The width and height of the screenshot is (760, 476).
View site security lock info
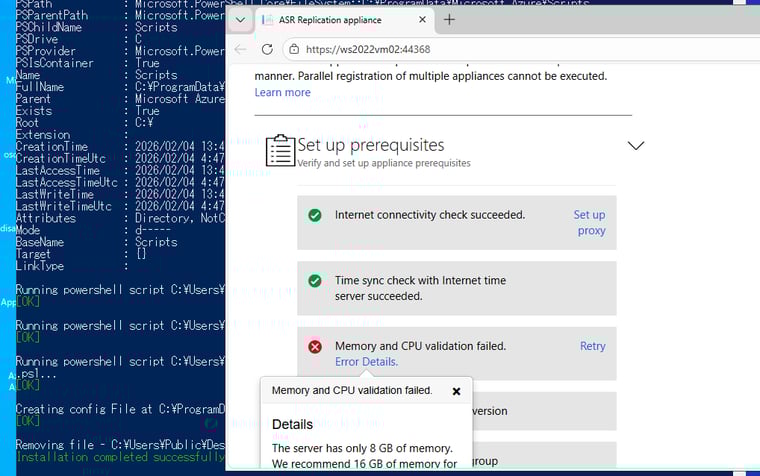pyautogui.click(x=294, y=49)
